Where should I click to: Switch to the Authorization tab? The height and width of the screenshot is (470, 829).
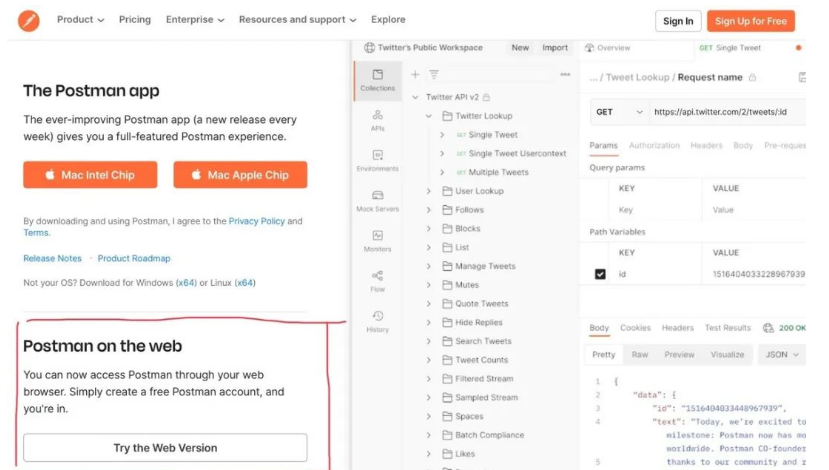click(x=654, y=145)
